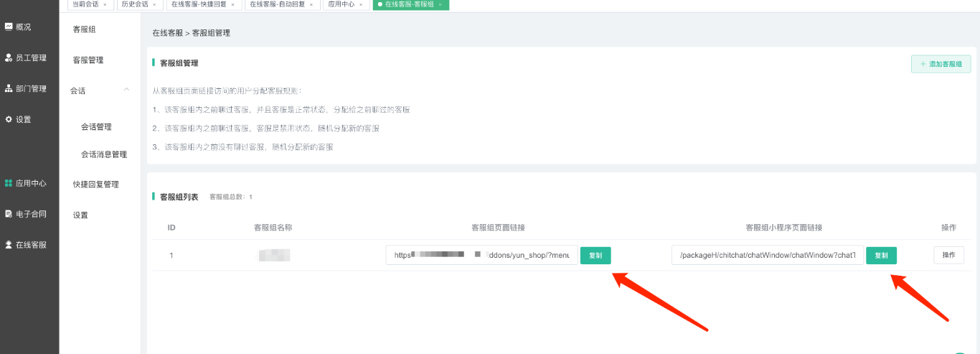Click the 客服组页面链接 URL input field
This screenshot has width=980, height=354.
coord(481,256)
